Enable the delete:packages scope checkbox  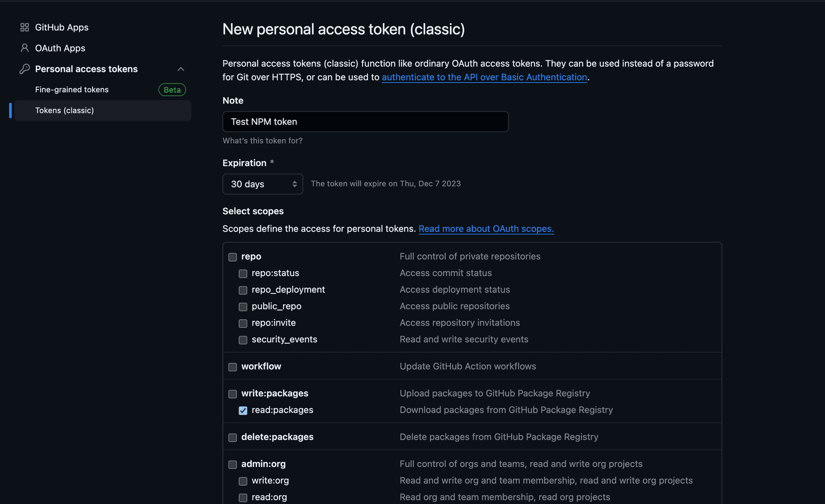[x=233, y=437]
